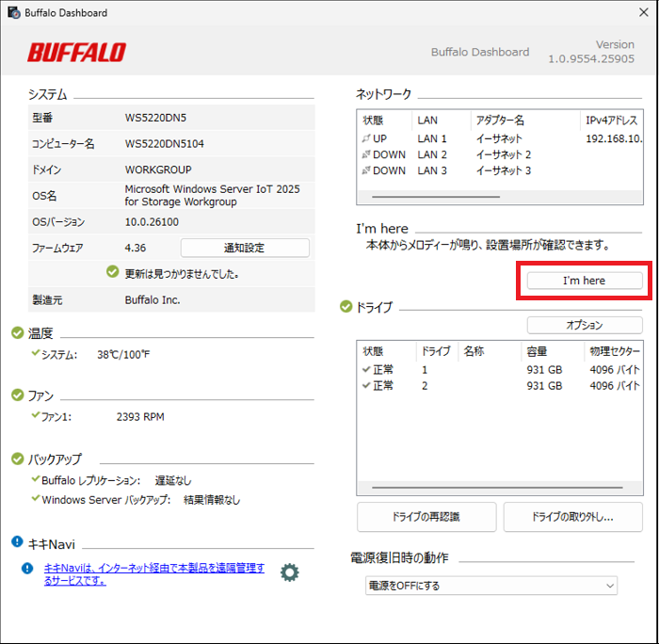Click the blue alert icon next to キキNavi heading
Viewport: 659px width, 644px height.
[x=17, y=542]
